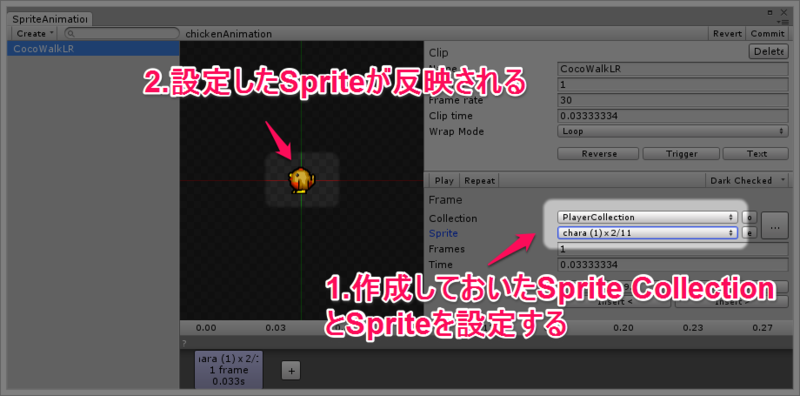Maximize the panel with square icon
The height and width of the screenshot is (396, 800).
click(x=770, y=12)
